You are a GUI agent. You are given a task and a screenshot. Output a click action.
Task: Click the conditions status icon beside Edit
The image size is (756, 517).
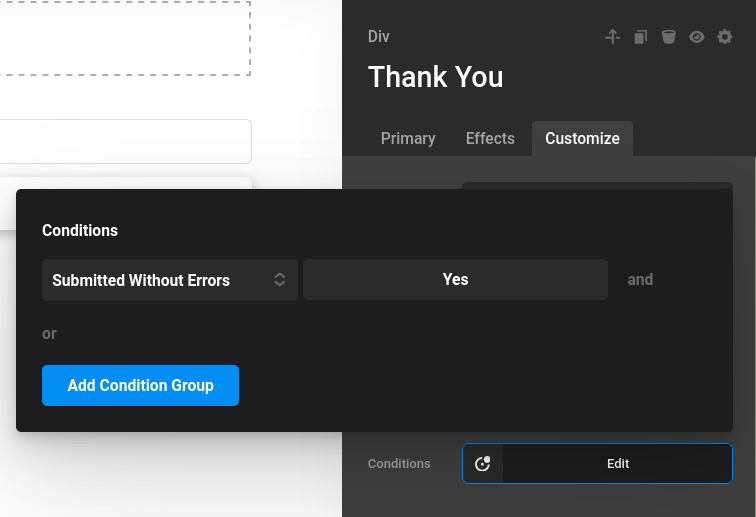point(483,464)
